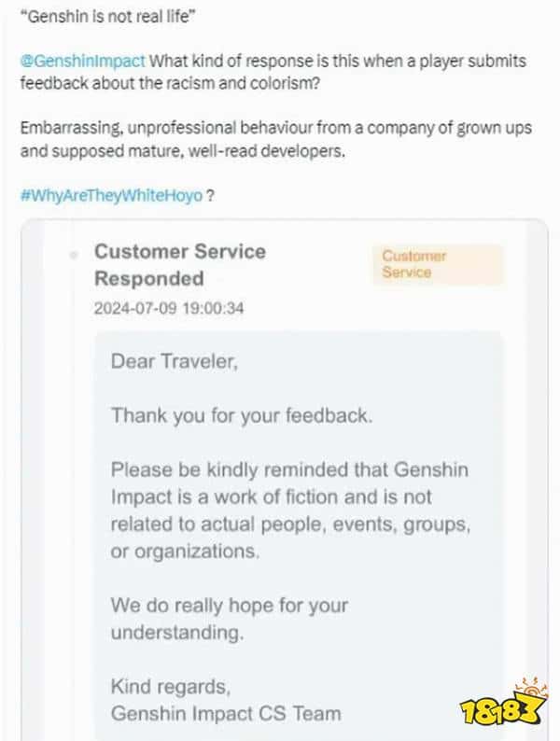Click the "Thank you for your feedback." line

(242, 415)
